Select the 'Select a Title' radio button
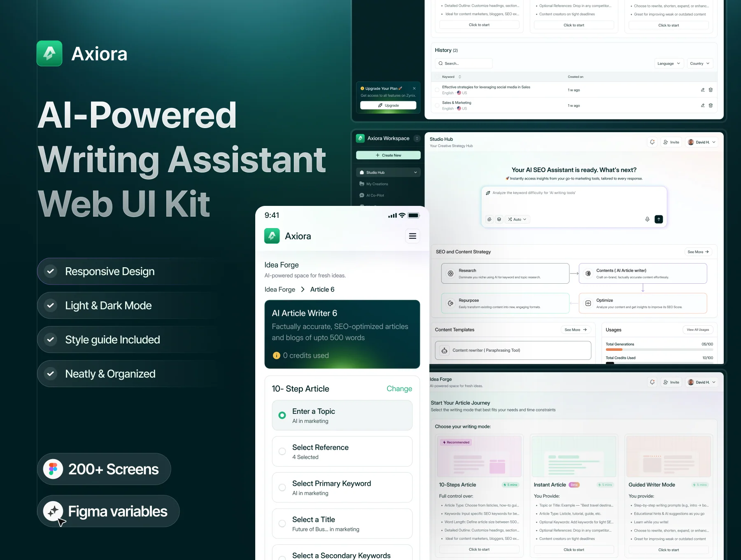 point(282,524)
